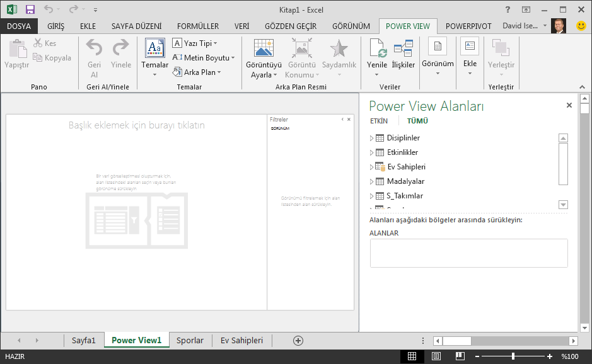The image size is (592, 364).
Task: Click the Ekle insert icon
Action: click(x=470, y=46)
